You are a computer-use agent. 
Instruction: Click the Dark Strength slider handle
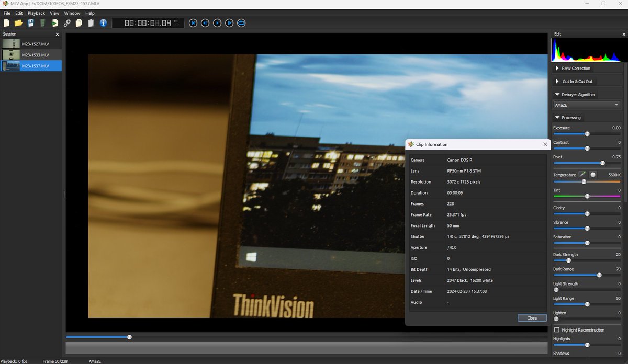(x=569, y=260)
